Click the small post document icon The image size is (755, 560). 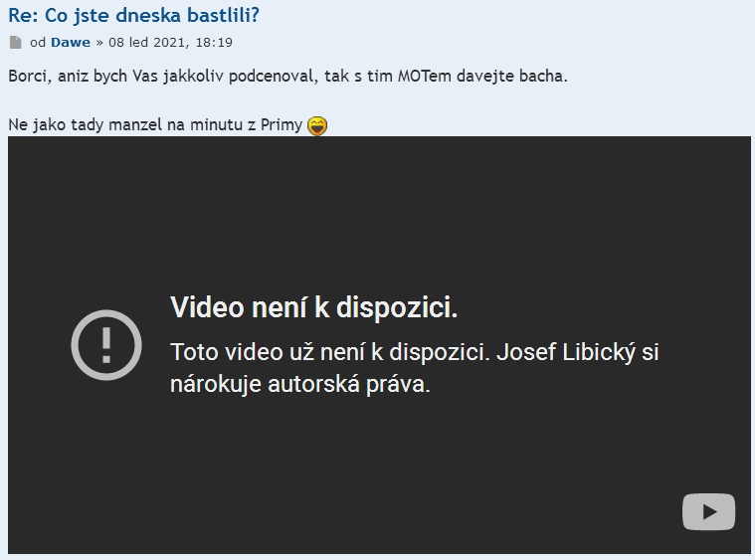coord(15,43)
